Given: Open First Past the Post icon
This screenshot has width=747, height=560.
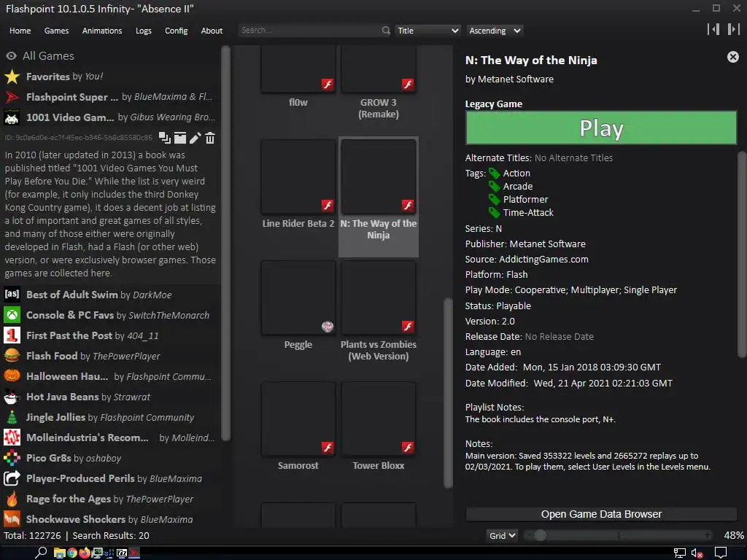Looking at the screenshot, I should [x=12, y=335].
